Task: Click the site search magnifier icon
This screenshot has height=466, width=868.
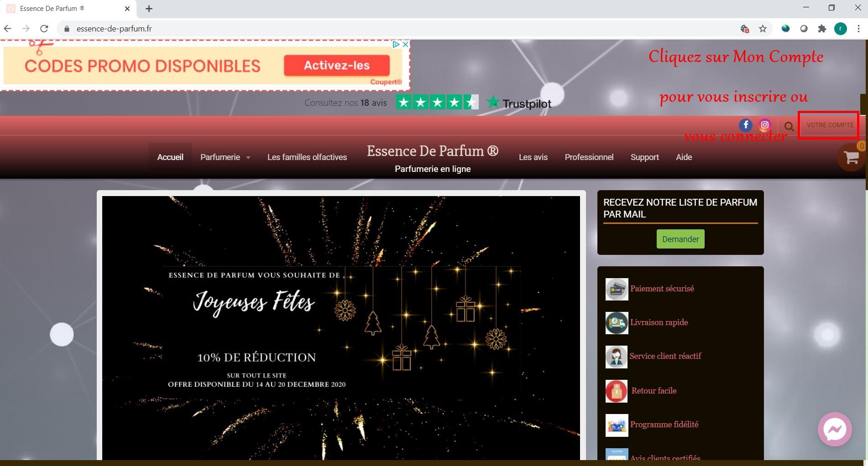Action: 789,127
